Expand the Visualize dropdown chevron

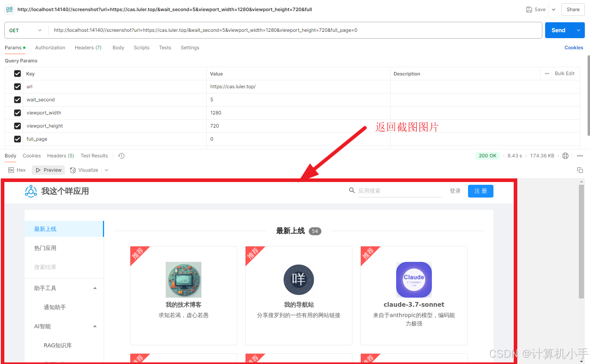point(106,170)
